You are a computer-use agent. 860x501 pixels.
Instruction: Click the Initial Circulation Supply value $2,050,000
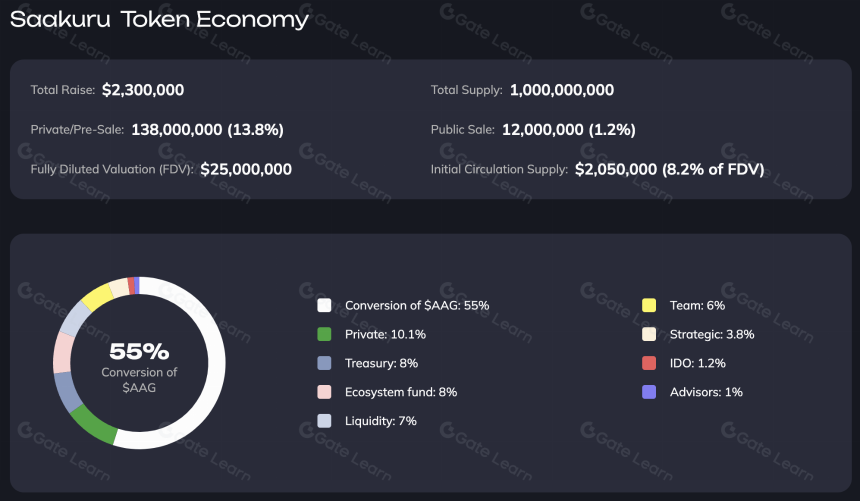(x=616, y=169)
